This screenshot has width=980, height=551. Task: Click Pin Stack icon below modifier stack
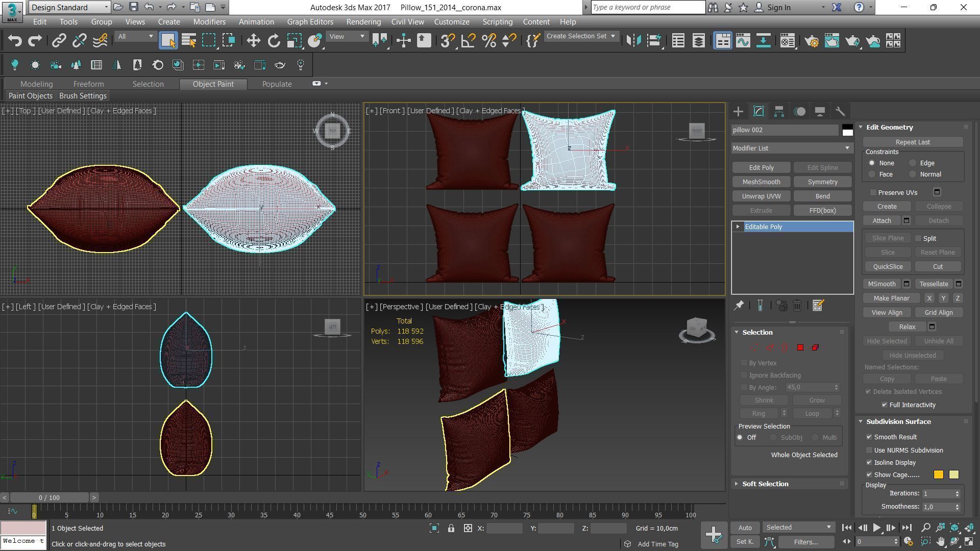pyautogui.click(x=739, y=306)
